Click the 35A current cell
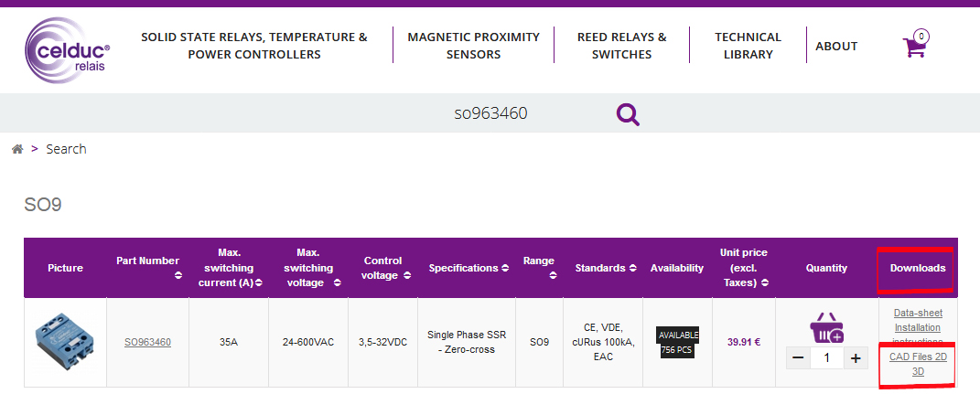The height and width of the screenshot is (394, 980). (230, 342)
